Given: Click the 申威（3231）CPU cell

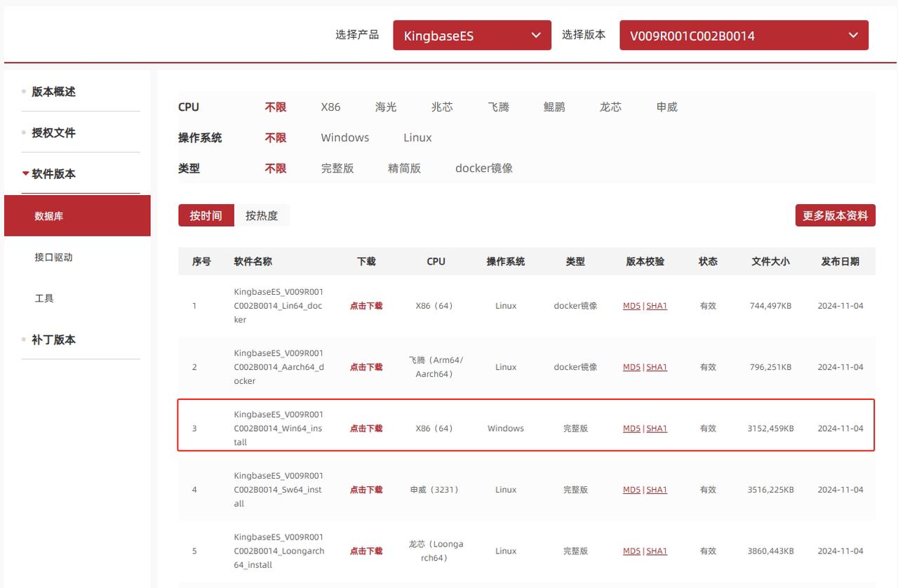Looking at the screenshot, I should 436,490.
